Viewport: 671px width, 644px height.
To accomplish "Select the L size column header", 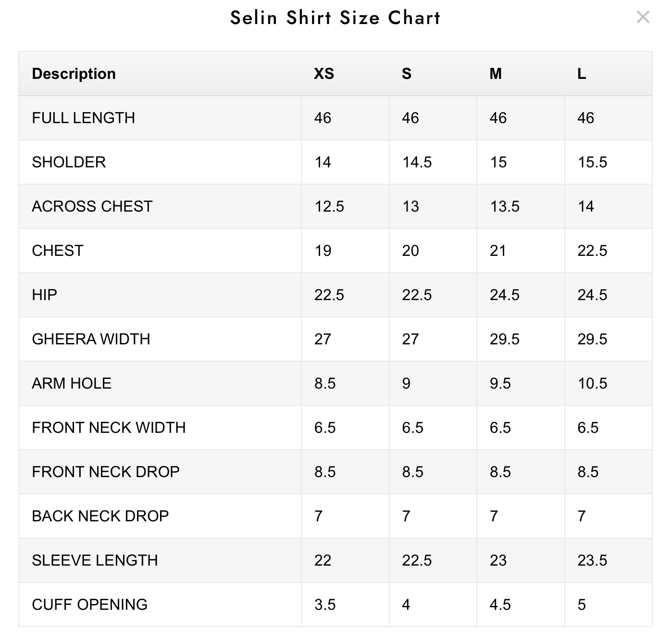I will (x=582, y=74).
